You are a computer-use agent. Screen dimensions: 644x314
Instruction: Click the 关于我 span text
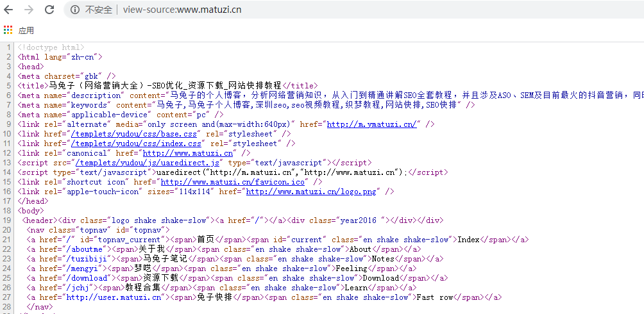coord(153,249)
